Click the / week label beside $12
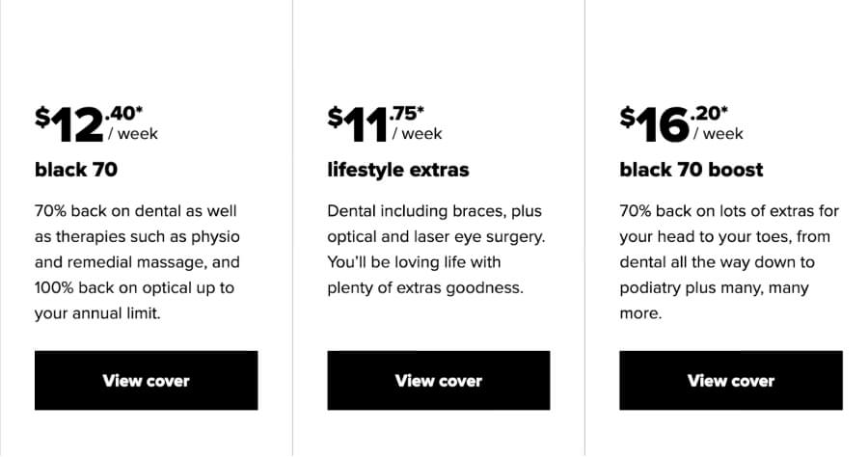The image size is (868, 457). click(133, 134)
